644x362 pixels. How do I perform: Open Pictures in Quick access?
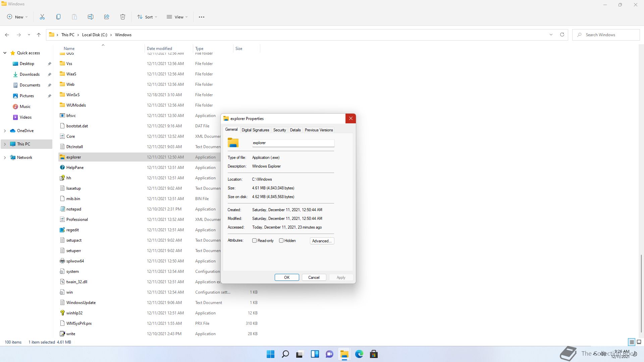[27, 96]
